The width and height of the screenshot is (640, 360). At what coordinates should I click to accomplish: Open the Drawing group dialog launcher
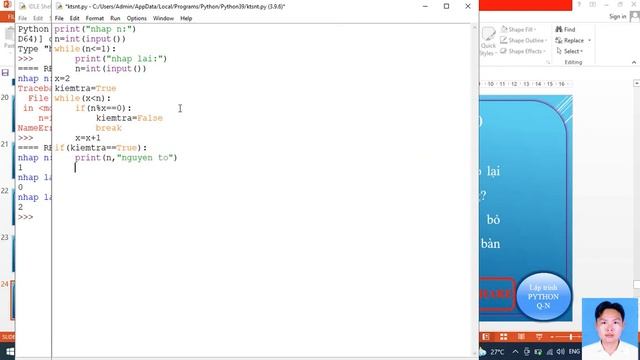[548, 62]
